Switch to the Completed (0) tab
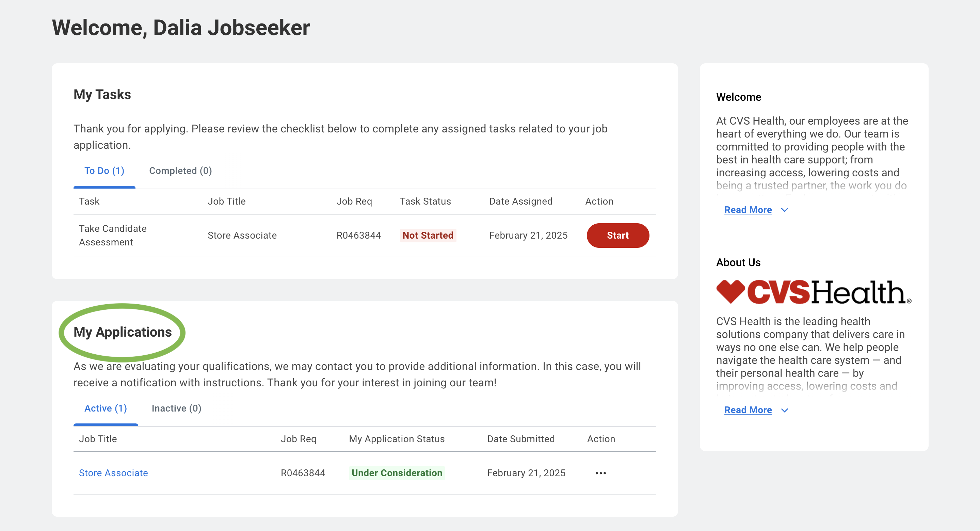The image size is (980, 531). (x=180, y=171)
